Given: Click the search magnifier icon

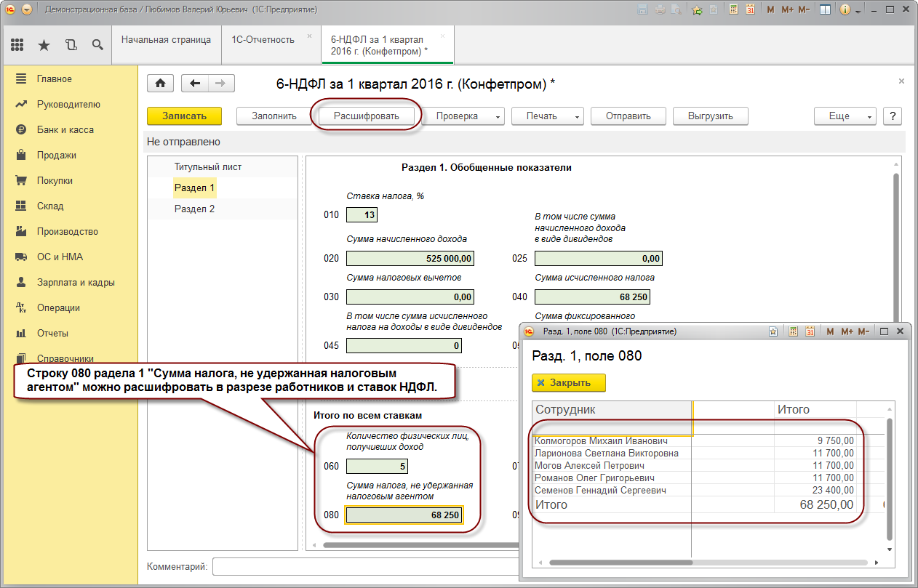Looking at the screenshot, I should pos(97,44).
